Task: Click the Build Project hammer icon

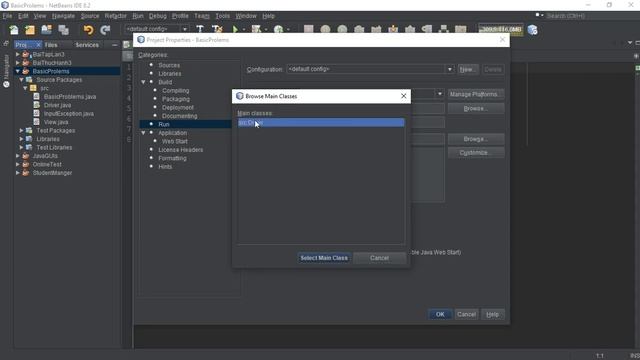Action: 200,29
